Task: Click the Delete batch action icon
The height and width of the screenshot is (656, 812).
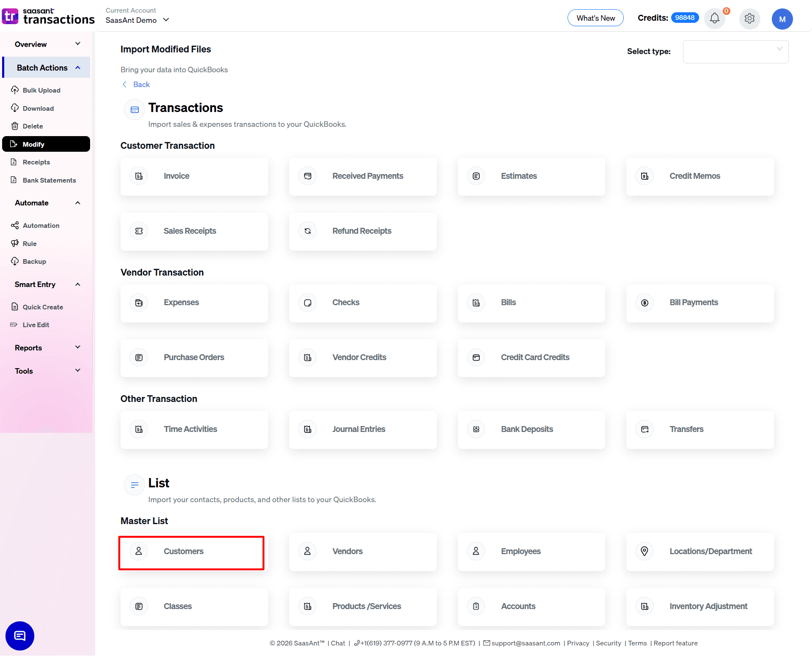Action: 15,126
